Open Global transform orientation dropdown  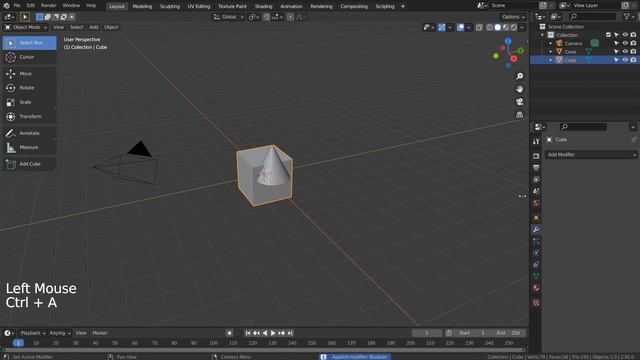tap(229, 17)
